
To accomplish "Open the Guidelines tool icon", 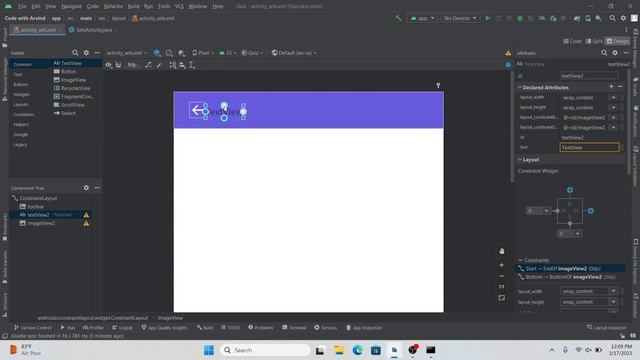I will coord(191,65).
